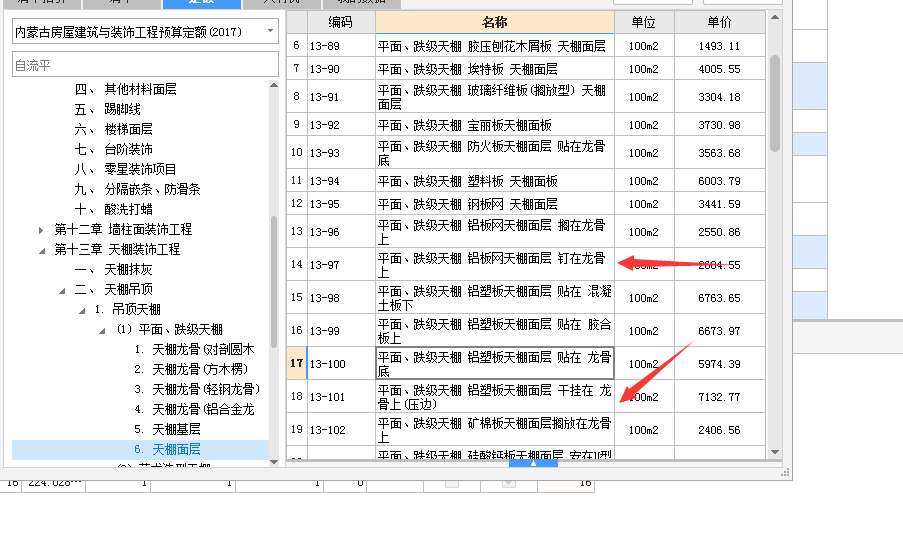Collapse the 1. 吊顶天棚 node arrow
This screenshot has height=547, width=903.
[82, 311]
